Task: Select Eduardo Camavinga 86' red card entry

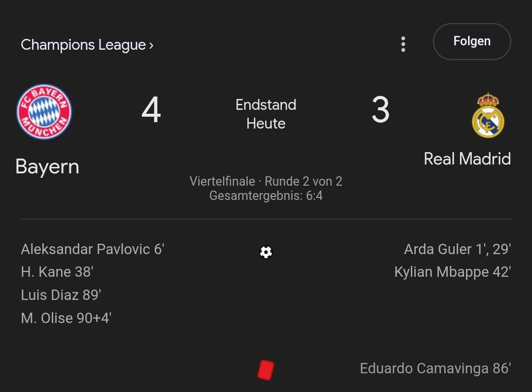Action: [435, 368]
